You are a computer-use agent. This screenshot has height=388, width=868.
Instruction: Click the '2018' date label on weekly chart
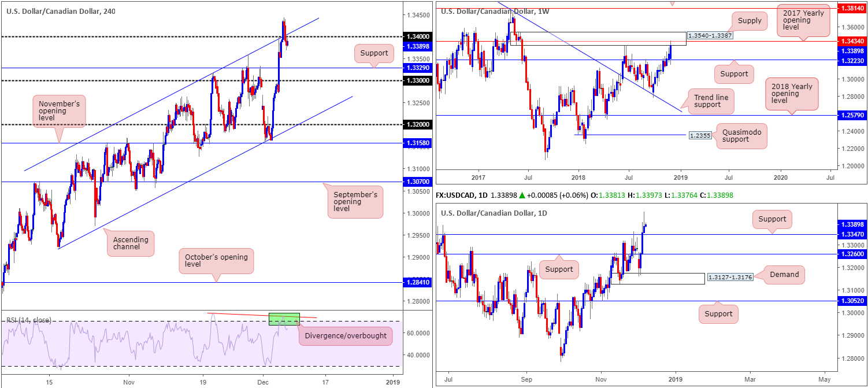[x=579, y=178]
